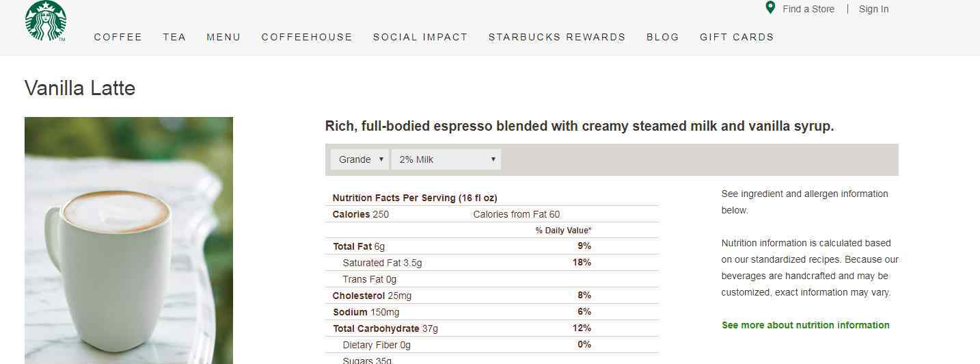The image size is (980, 364).
Task: Open the STARBUCKS REWARDS menu
Action: [557, 37]
